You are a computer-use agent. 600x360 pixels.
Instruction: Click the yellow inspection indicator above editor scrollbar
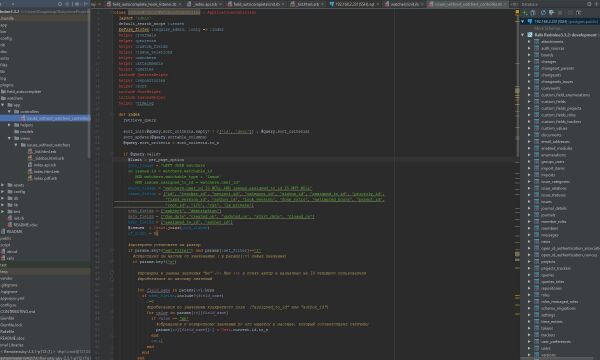tap(517, 12)
